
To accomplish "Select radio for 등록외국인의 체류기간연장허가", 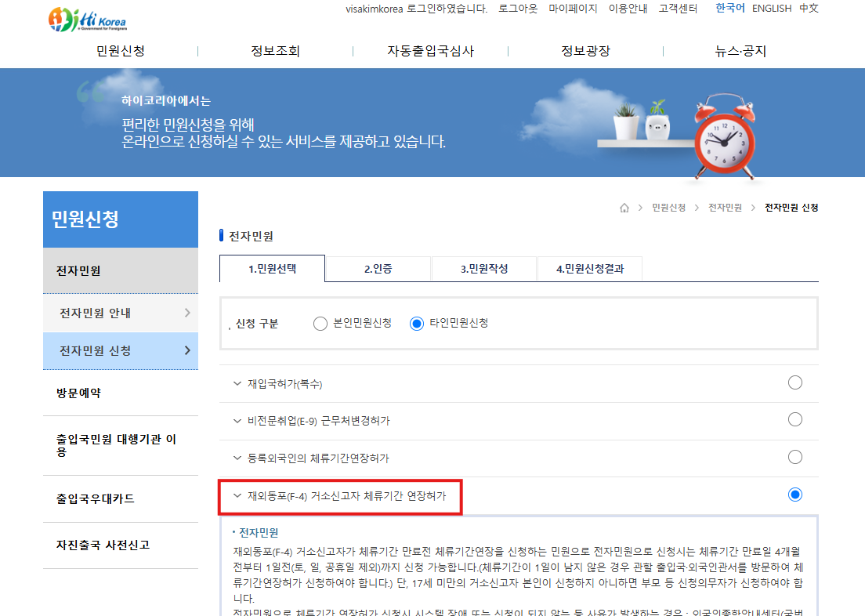I will point(795,457).
